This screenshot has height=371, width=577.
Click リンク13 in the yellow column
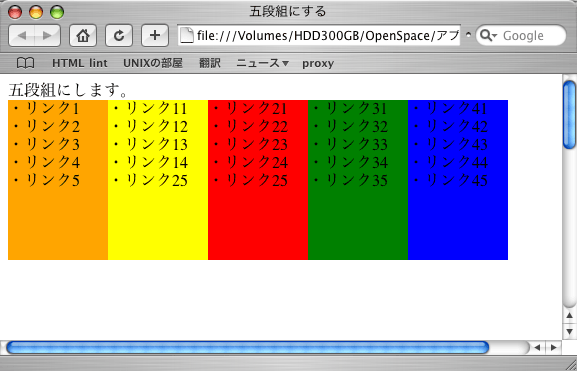click(x=157, y=144)
